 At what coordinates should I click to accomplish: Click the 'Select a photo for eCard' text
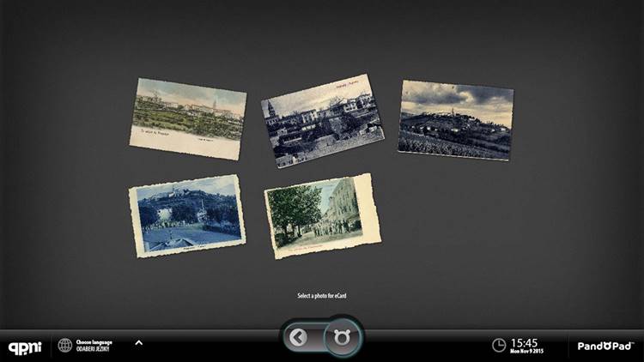coord(322,296)
